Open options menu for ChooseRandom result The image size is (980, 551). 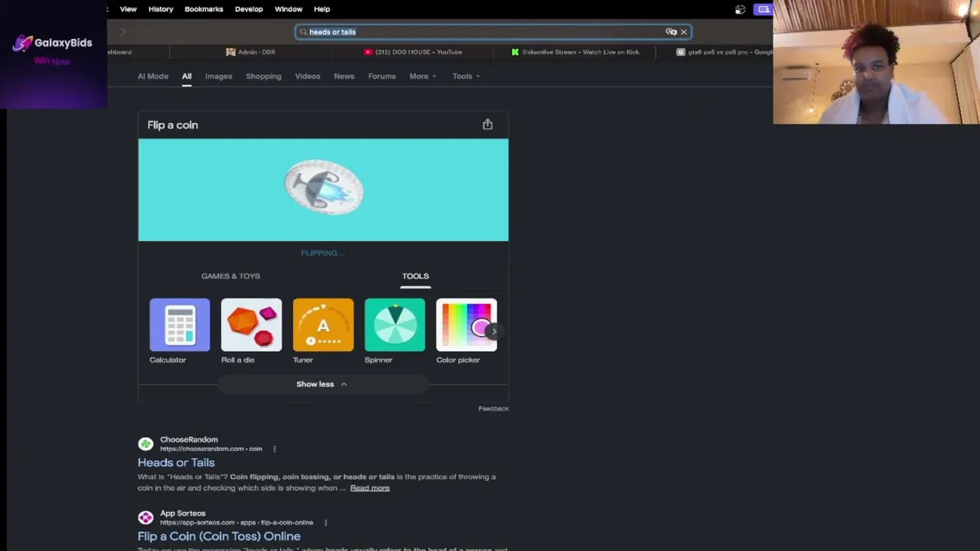tap(274, 448)
